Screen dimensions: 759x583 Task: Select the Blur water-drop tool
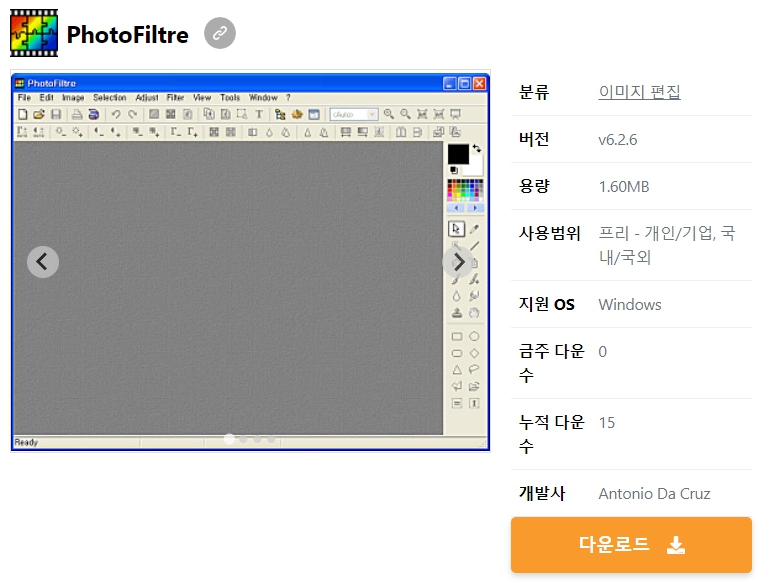[456, 296]
